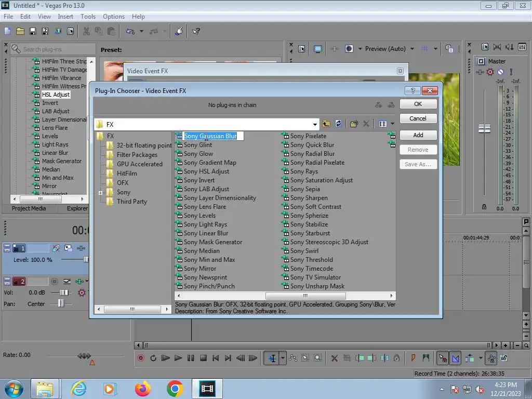Open the Tools menu

[x=88, y=16]
